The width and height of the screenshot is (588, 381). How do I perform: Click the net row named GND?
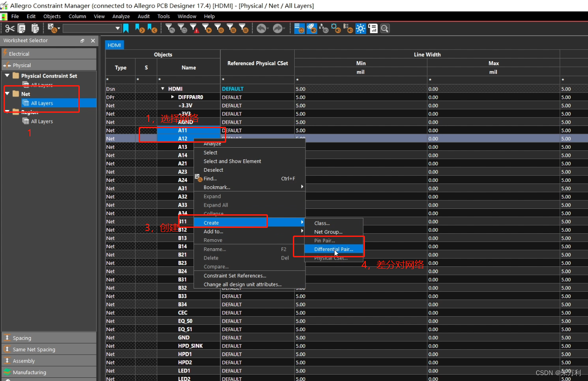coord(184,338)
